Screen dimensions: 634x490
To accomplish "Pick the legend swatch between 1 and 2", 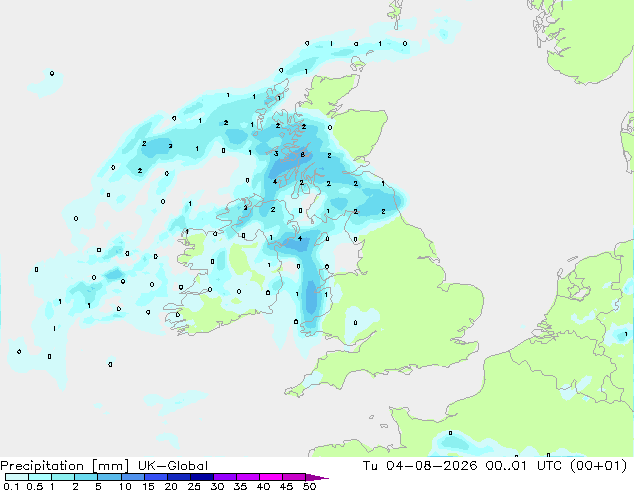I will click(x=63, y=477).
